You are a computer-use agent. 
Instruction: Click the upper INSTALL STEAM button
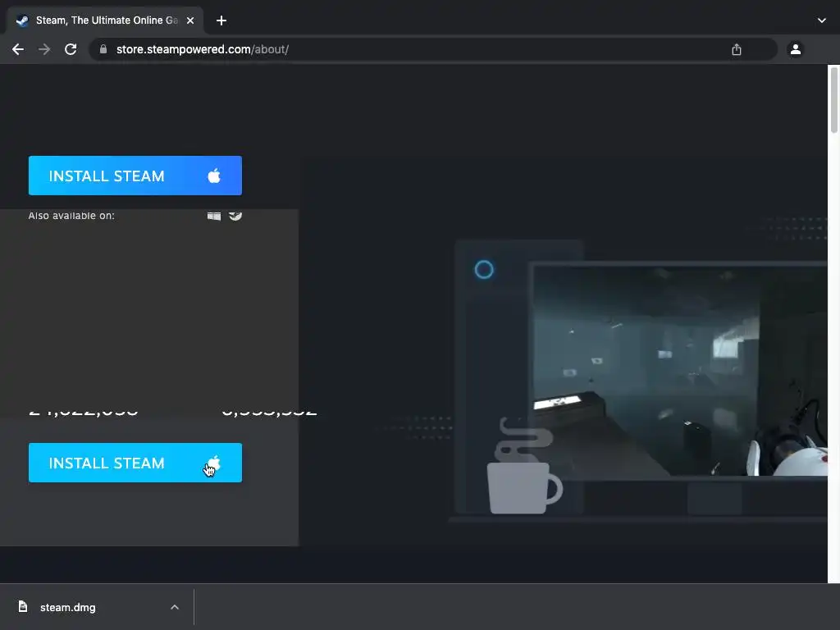[135, 176]
